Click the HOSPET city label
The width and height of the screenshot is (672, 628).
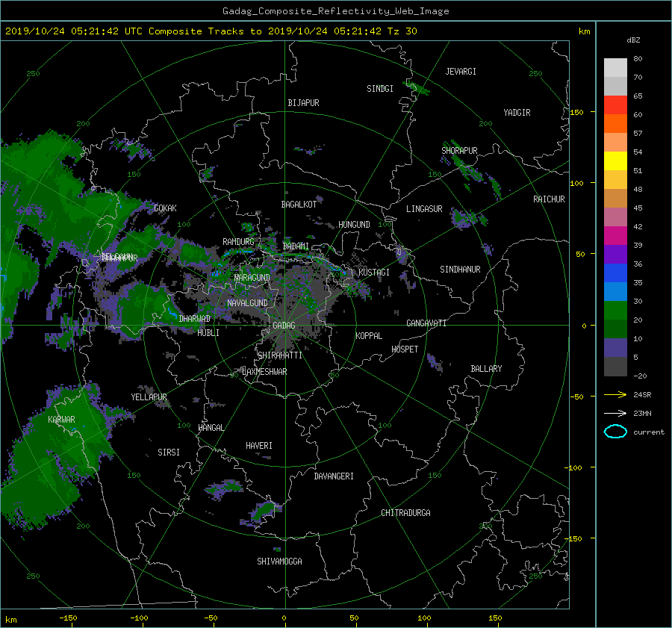405,349
